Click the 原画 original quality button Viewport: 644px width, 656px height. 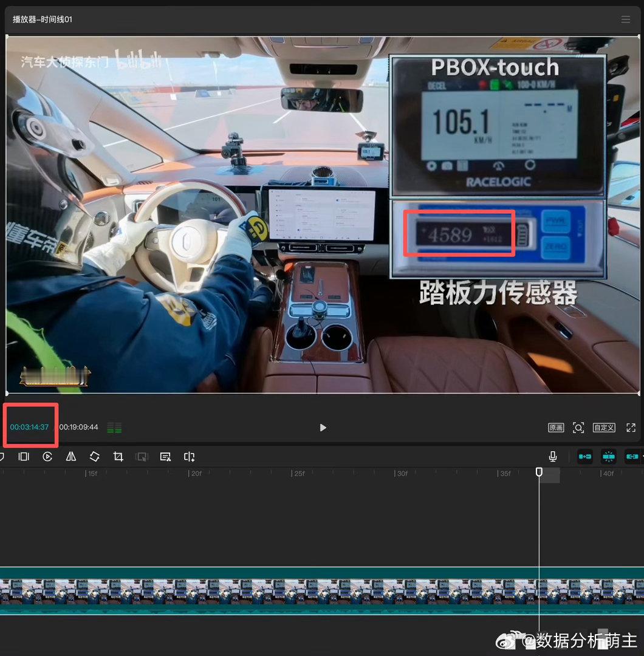click(556, 428)
